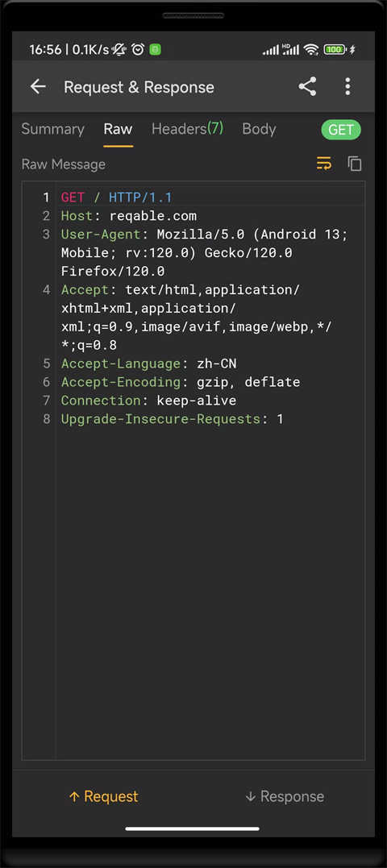
Task: Tap the back arrow icon
Action: [38, 87]
